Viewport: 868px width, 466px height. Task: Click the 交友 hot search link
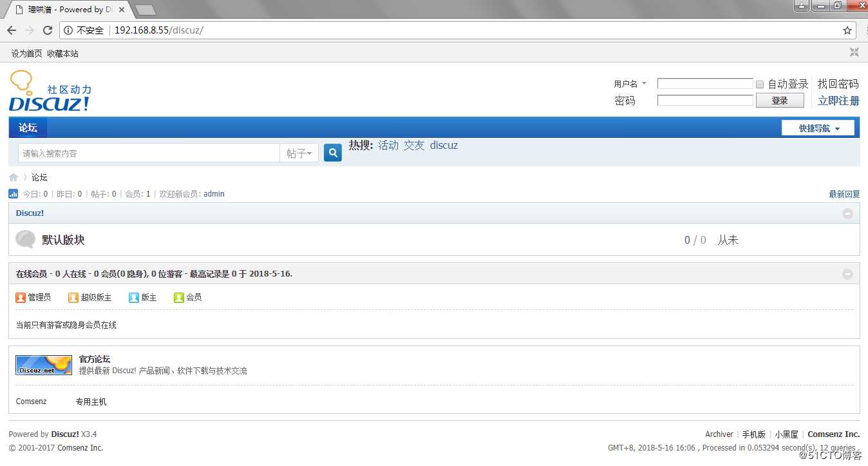pyautogui.click(x=414, y=146)
